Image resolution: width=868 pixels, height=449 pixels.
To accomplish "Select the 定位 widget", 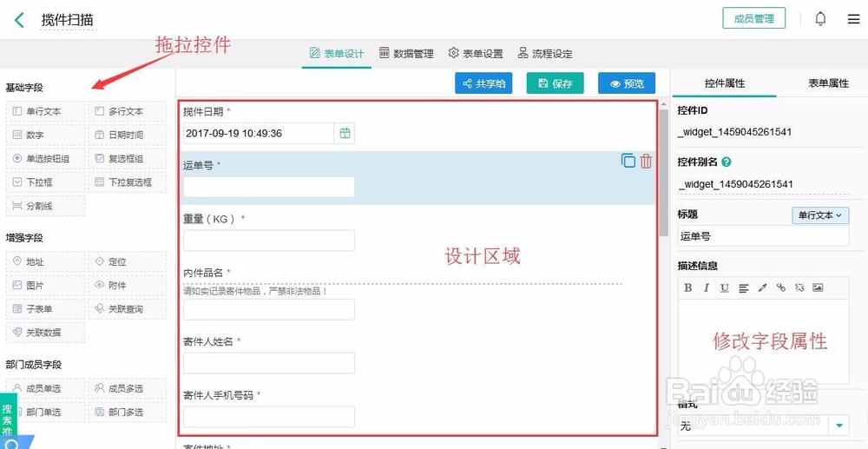I will click(128, 262).
